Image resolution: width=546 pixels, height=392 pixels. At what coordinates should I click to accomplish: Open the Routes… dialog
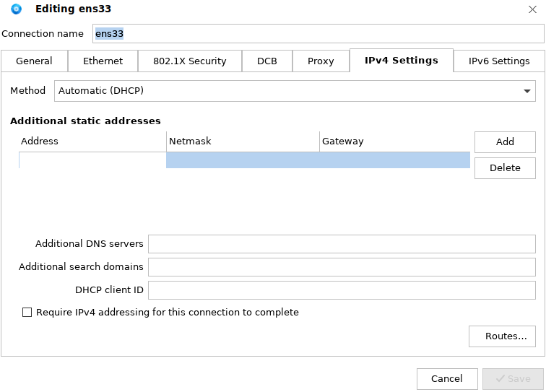pyautogui.click(x=505, y=336)
